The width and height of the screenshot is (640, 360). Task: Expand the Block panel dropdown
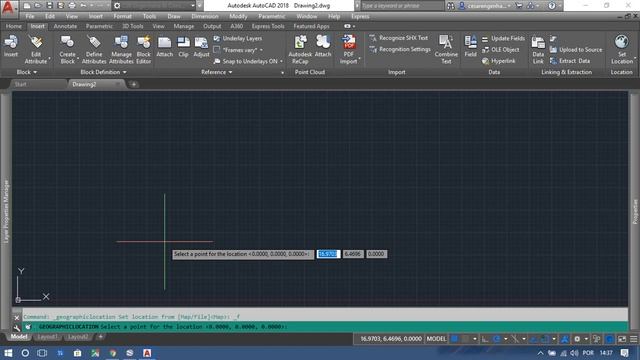click(27, 72)
